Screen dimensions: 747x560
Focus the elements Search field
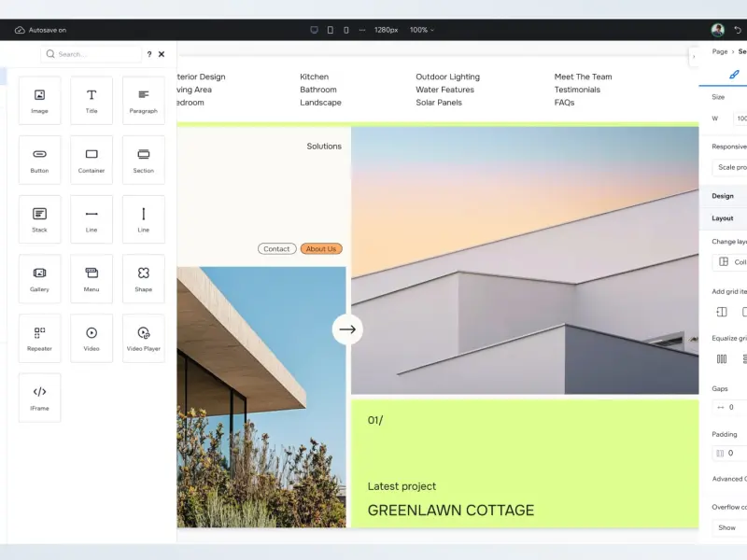91,54
